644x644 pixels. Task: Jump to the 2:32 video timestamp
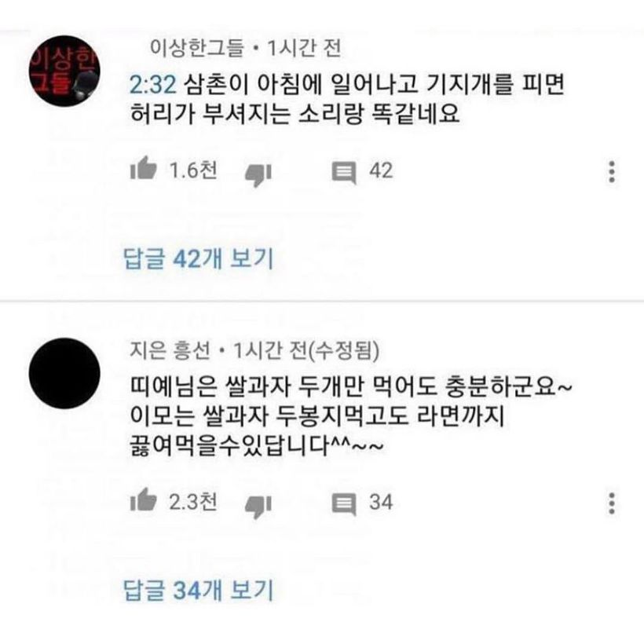[153, 85]
